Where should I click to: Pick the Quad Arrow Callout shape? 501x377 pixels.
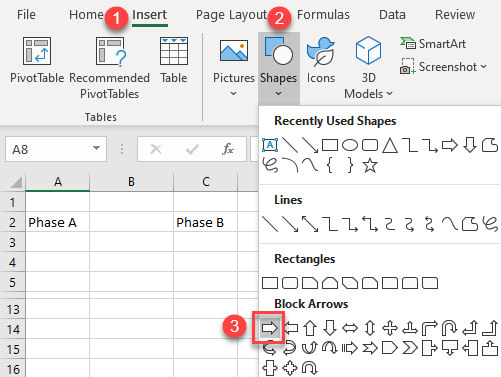pos(290,368)
